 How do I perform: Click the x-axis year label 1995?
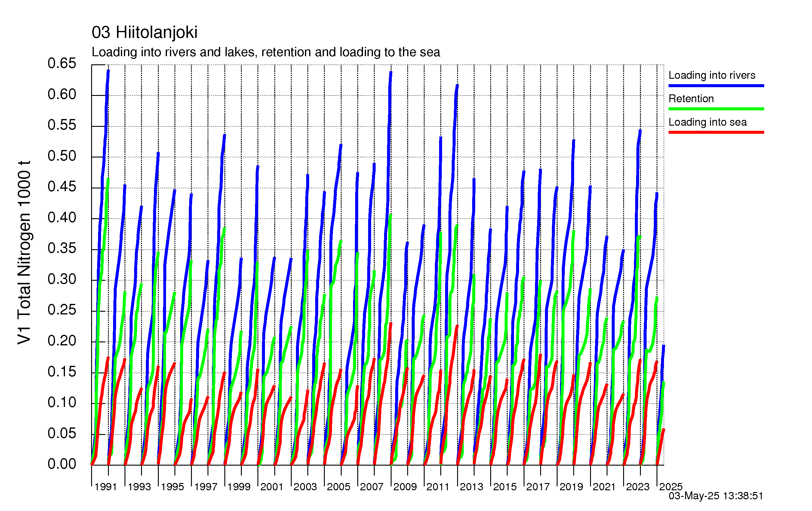tap(172, 487)
